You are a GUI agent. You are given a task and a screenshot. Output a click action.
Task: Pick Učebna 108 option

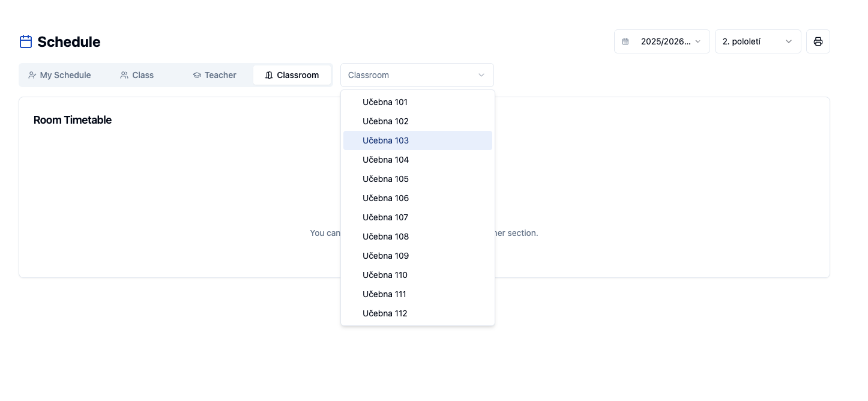pyautogui.click(x=418, y=237)
